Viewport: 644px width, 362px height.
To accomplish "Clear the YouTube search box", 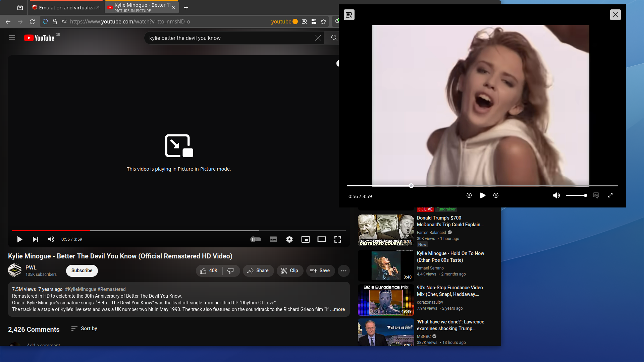I will click(318, 38).
